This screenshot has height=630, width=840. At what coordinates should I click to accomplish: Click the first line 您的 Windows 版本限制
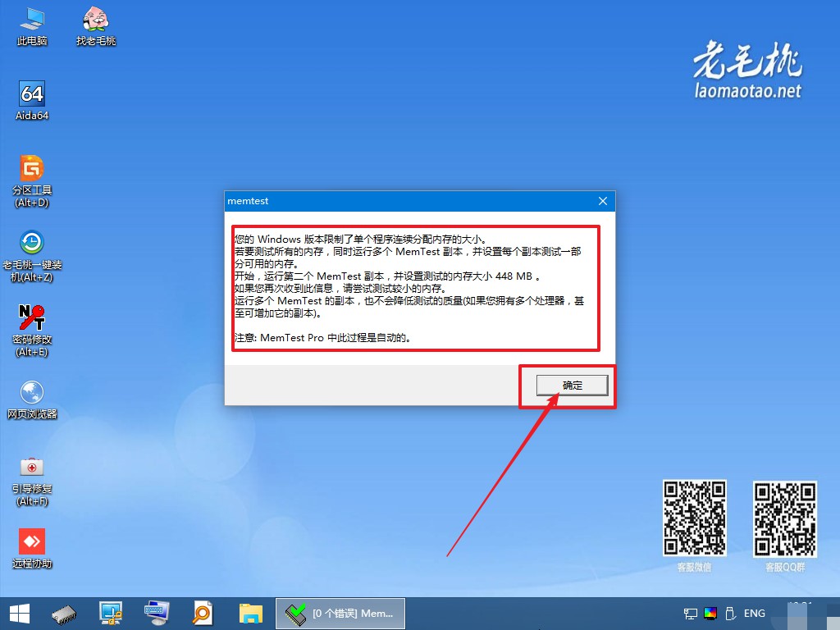[360, 240]
